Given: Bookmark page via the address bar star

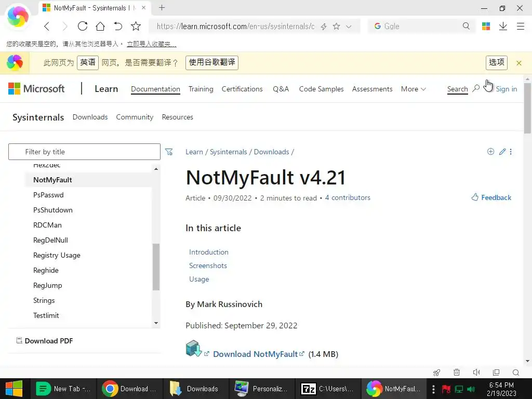Looking at the screenshot, I should [x=336, y=26].
